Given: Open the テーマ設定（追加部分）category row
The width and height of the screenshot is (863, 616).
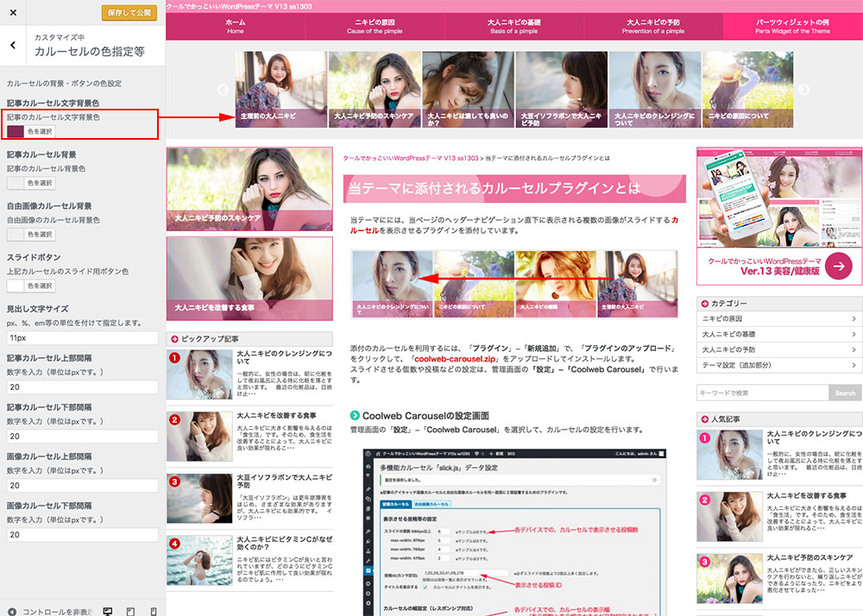Looking at the screenshot, I should click(x=779, y=365).
